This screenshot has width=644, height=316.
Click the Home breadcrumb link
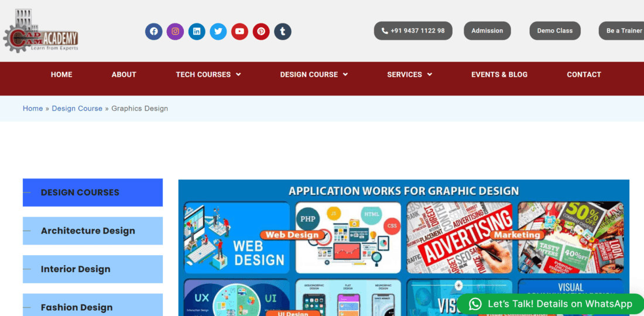33,108
